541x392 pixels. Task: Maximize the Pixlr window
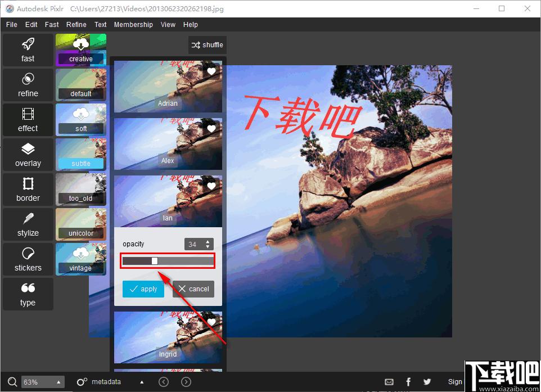tap(502, 8)
